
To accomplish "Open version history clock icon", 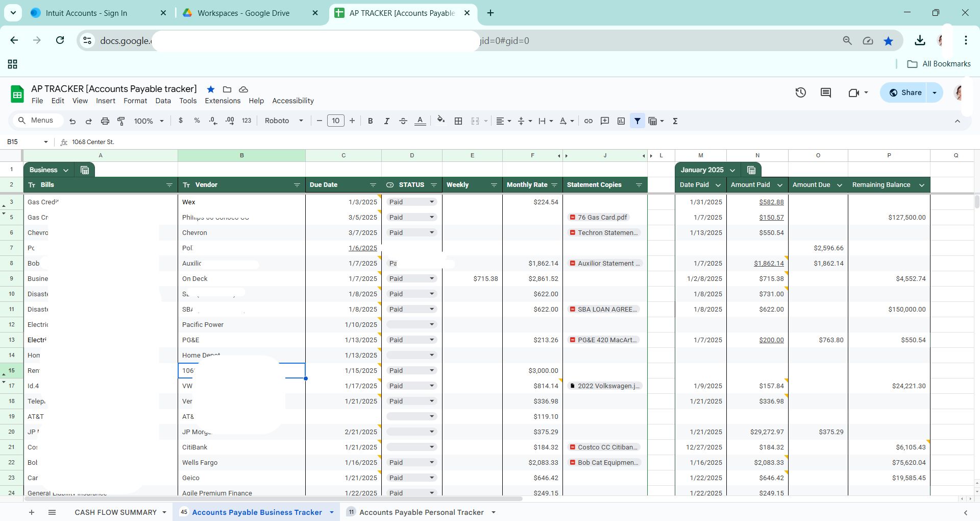I will [x=800, y=92].
